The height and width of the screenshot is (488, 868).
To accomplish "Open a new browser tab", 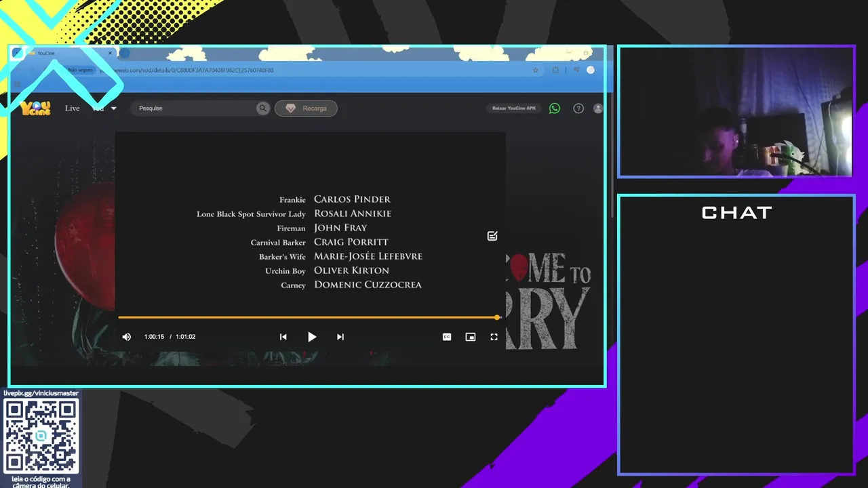I will [125, 53].
